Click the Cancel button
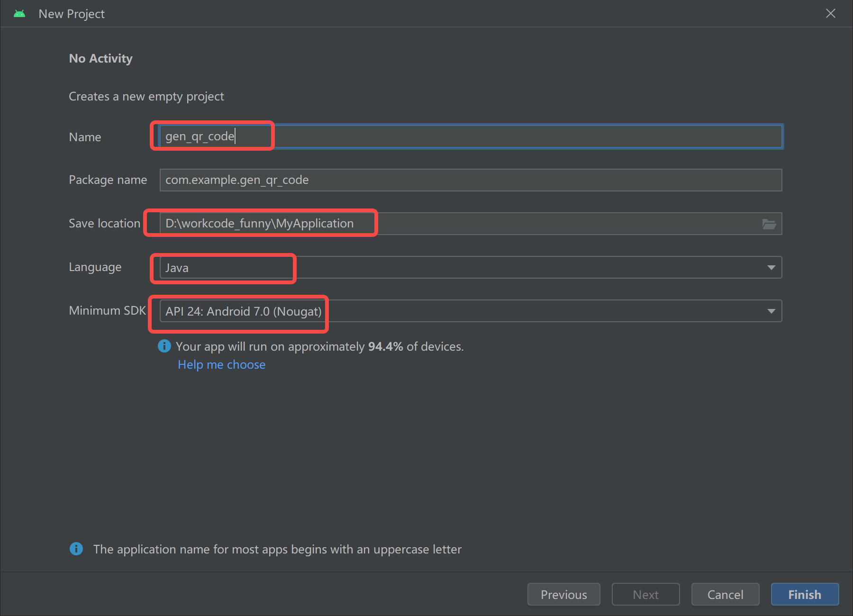 coord(725,594)
